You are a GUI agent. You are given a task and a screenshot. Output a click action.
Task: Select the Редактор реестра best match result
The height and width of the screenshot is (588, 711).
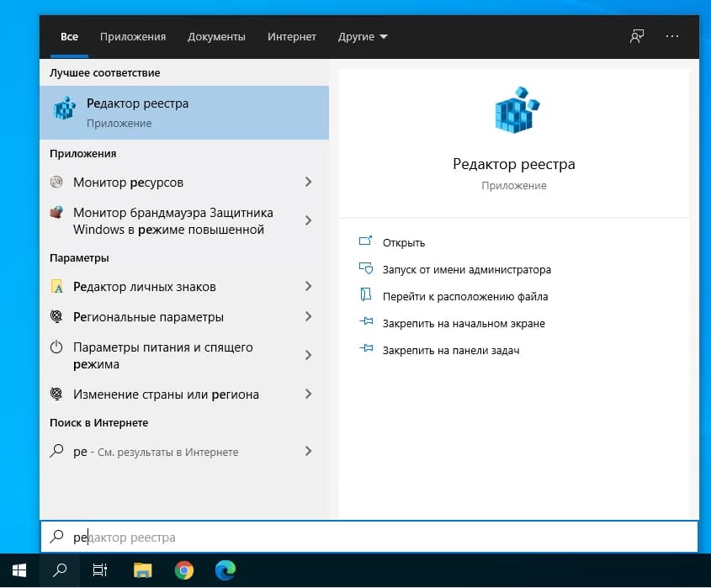184,113
